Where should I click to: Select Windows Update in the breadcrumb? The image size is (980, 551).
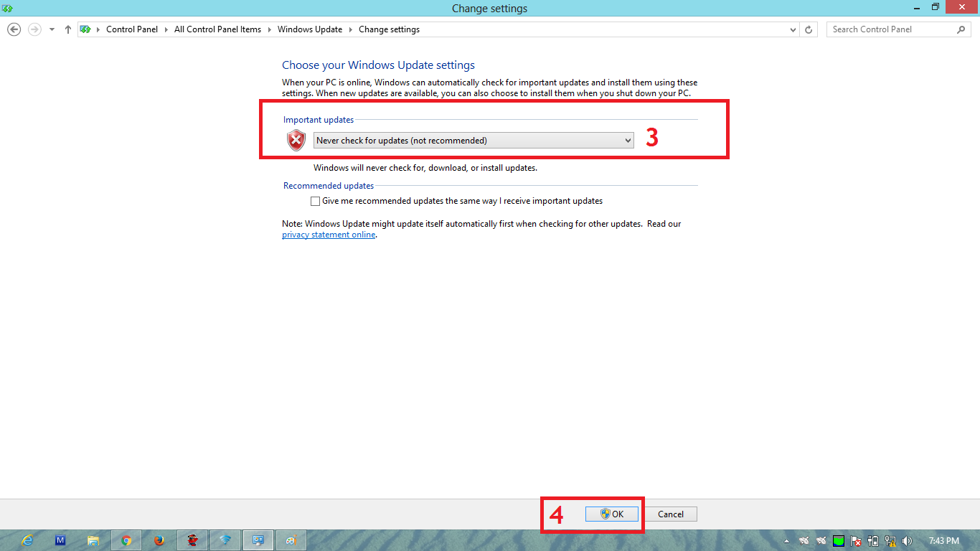click(x=310, y=29)
